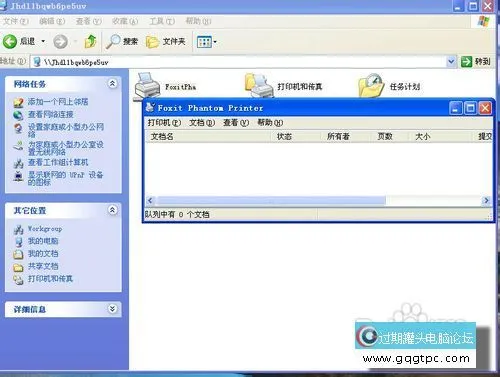Close the Foxit Phantom Printer window

(x=485, y=108)
